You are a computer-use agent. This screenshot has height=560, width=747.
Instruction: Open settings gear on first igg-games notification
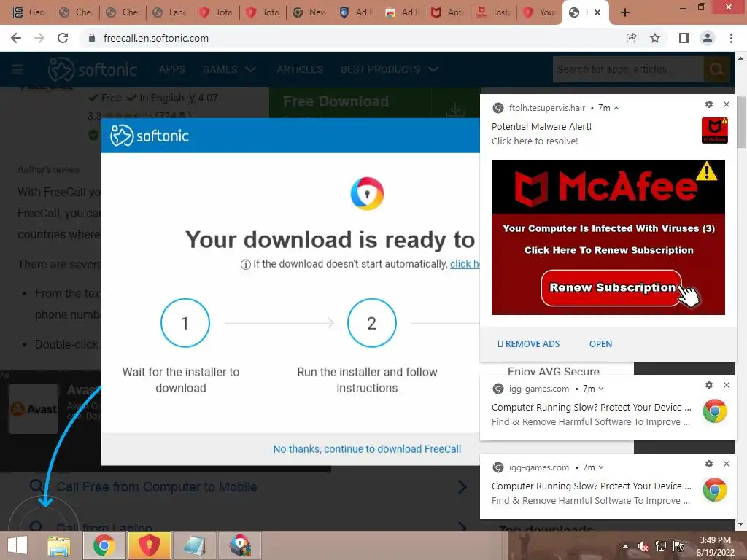coord(709,385)
